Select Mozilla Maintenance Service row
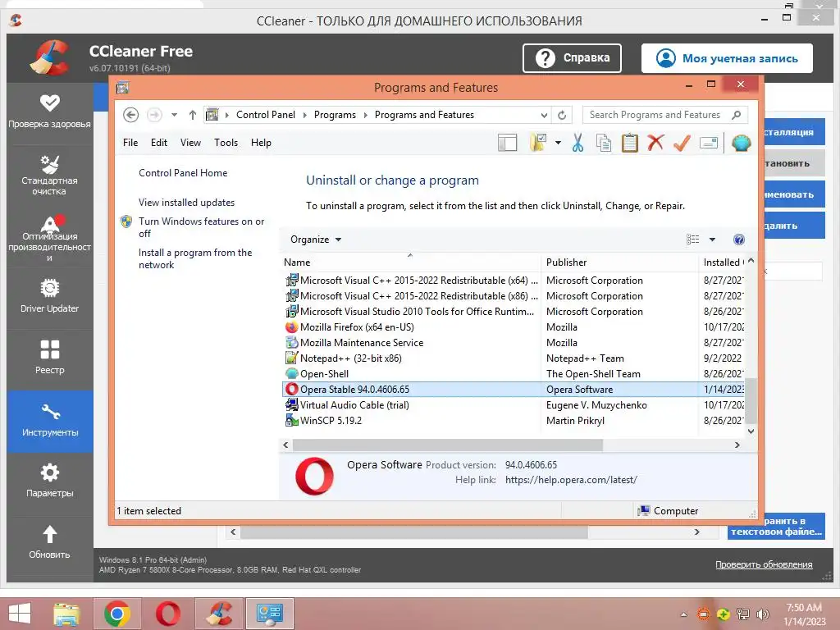840x630 pixels. tap(513, 342)
